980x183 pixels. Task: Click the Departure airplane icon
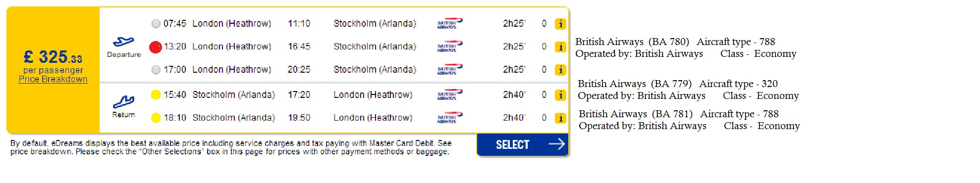pos(123,42)
